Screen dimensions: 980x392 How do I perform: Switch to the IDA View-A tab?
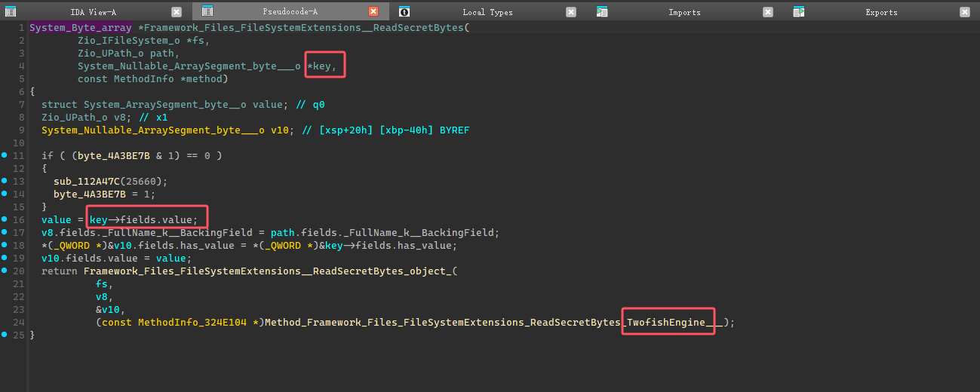[x=93, y=12]
